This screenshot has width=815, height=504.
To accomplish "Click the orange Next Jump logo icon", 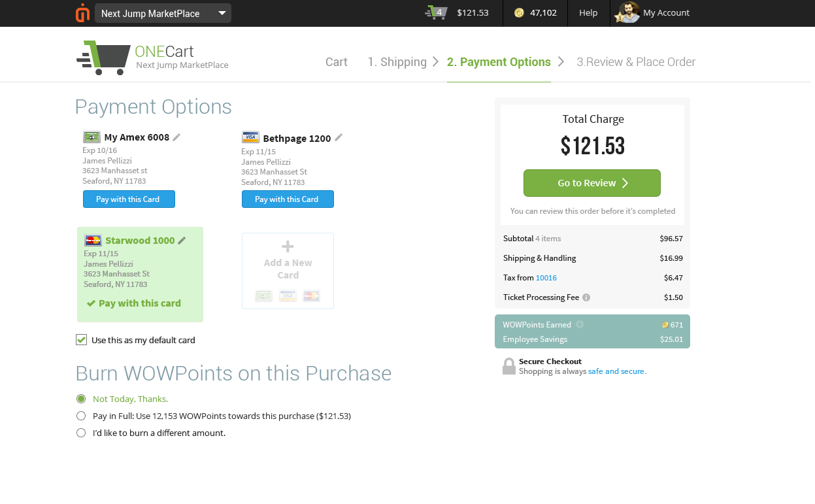I will (82, 13).
